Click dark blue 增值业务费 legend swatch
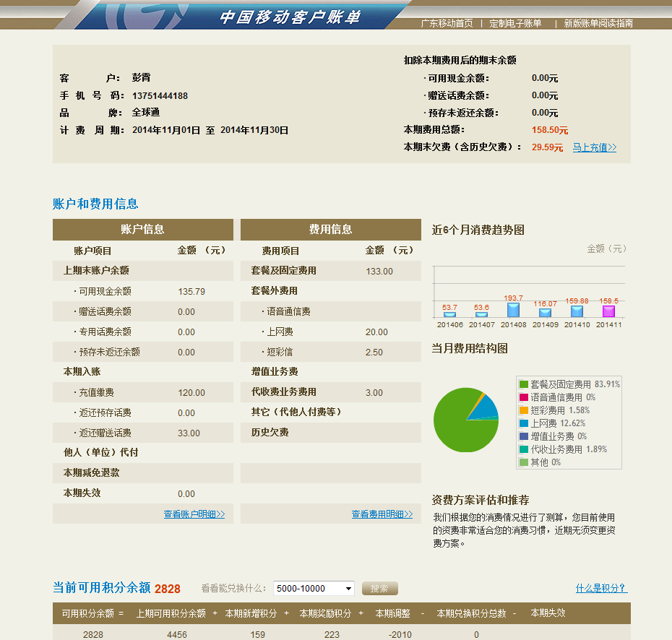Viewport: 672px width, 640px height. click(x=523, y=436)
